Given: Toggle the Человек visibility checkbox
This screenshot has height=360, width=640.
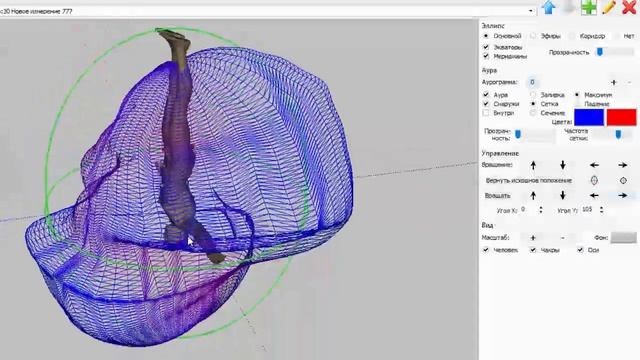Looking at the screenshot, I should pyautogui.click(x=486, y=249).
